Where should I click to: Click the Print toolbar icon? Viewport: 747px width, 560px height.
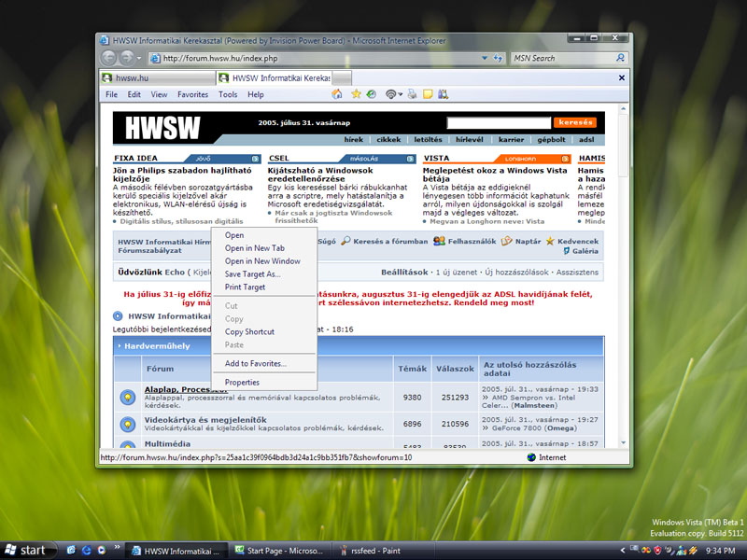pos(412,94)
